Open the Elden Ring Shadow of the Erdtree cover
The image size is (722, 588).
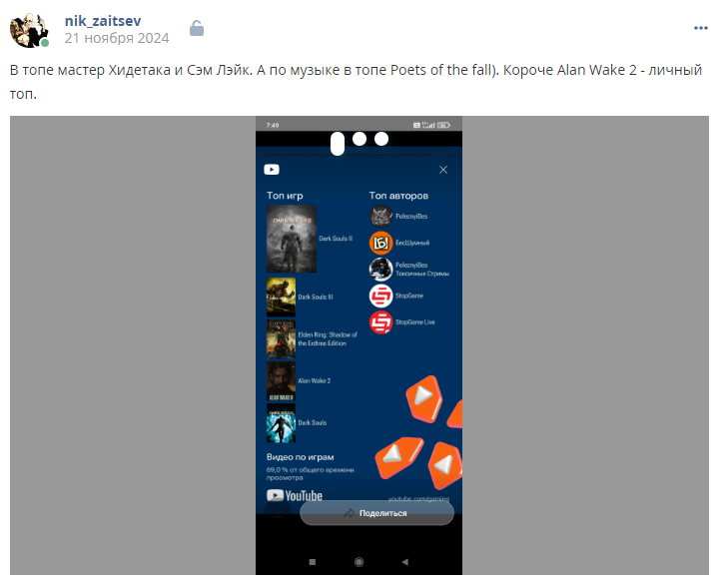[x=281, y=338]
